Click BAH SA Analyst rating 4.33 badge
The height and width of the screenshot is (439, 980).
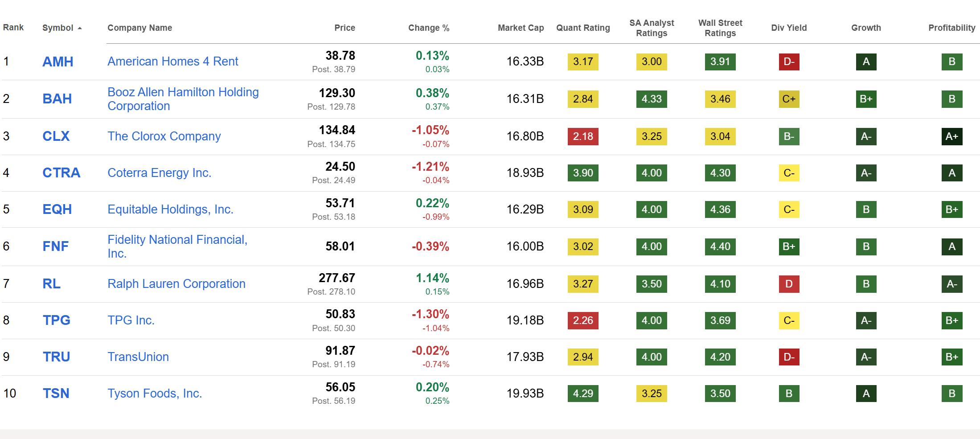click(x=652, y=99)
